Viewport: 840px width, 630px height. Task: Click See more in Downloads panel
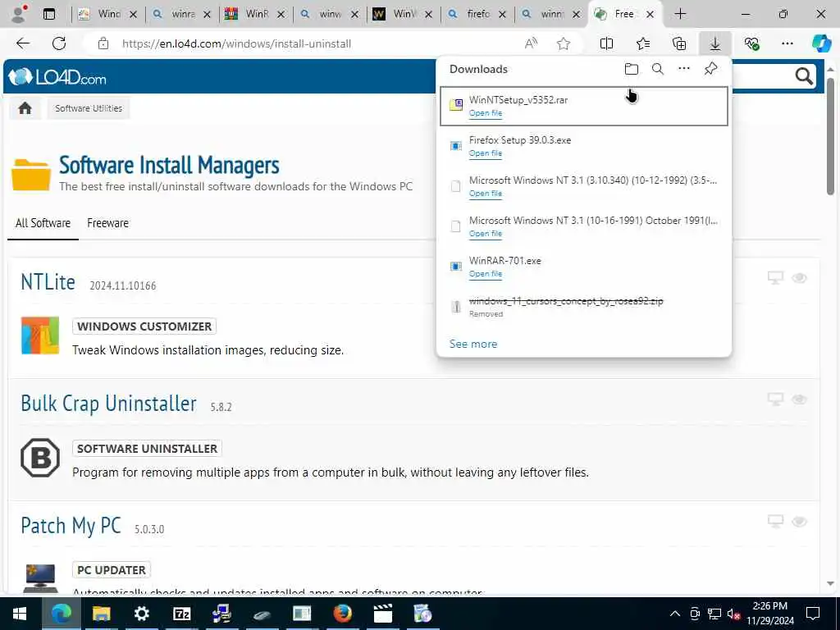pyautogui.click(x=473, y=344)
